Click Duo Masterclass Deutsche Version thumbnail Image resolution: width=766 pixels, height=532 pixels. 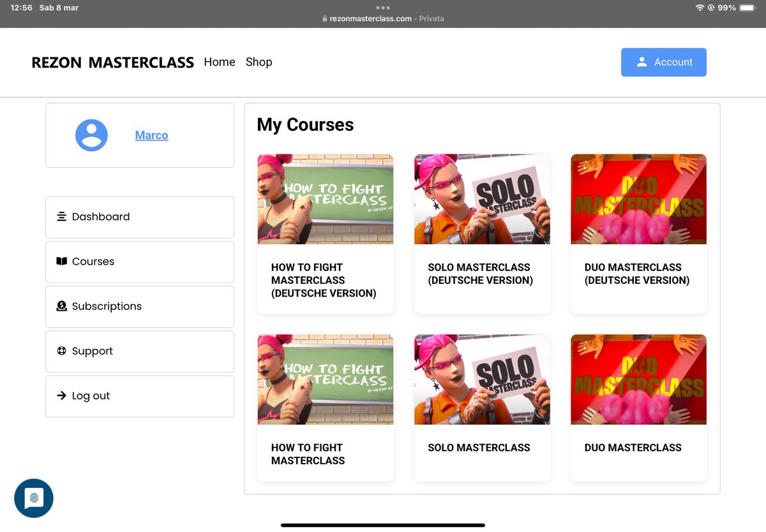[x=638, y=199]
